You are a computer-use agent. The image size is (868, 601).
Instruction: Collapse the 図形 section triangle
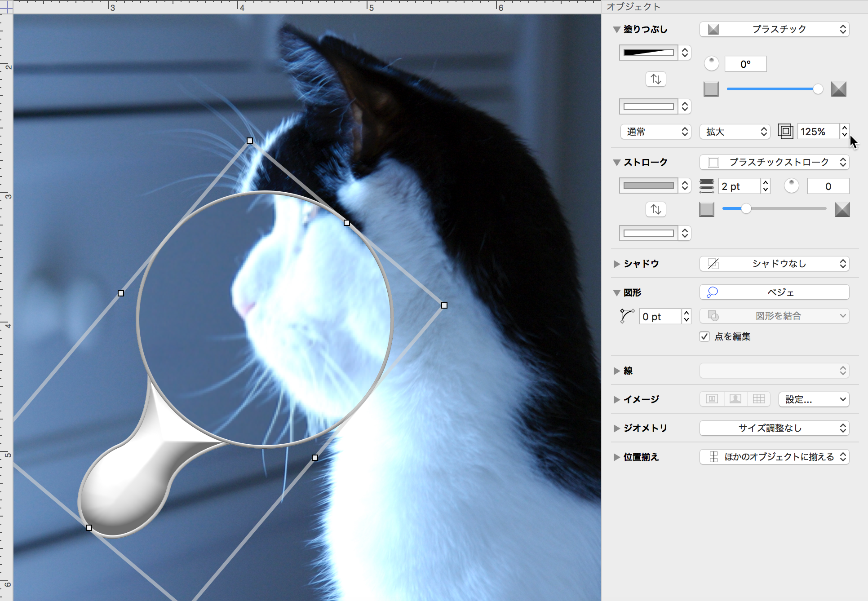click(616, 293)
